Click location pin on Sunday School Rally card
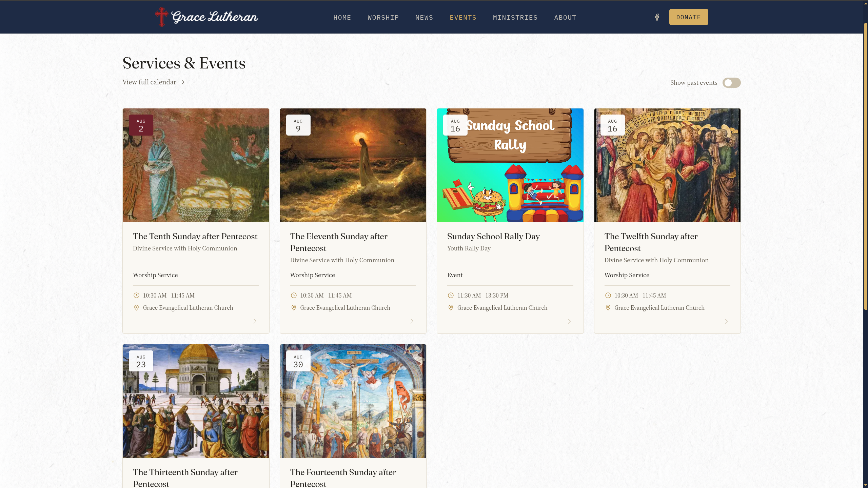The image size is (868, 488). (451, 308)
